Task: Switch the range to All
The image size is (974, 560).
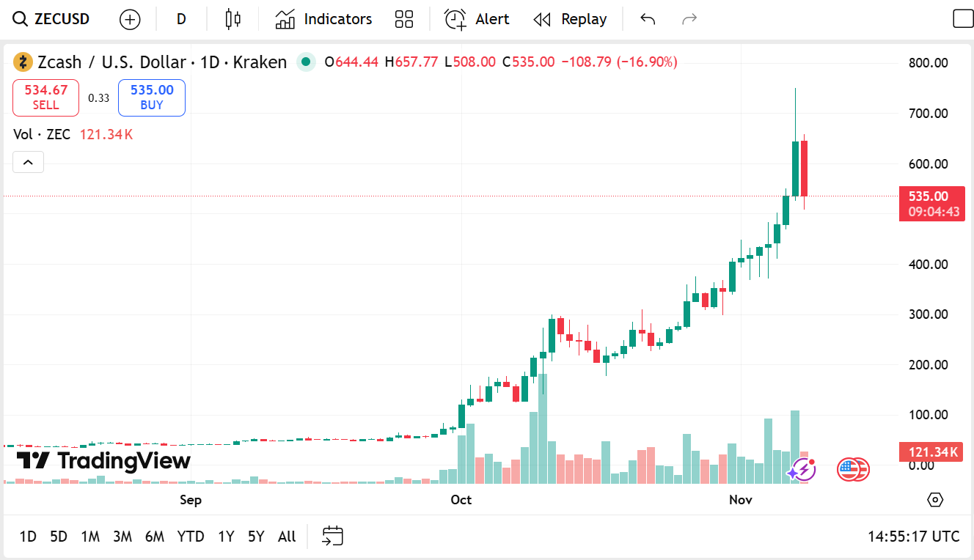Action: [287, 537]
